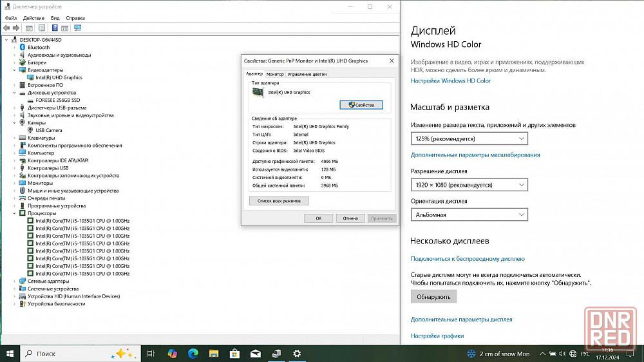Click the Сетевые адаптеры category icon
The height and width of the screenshot is (362, 644).
(x=23, y=281)
